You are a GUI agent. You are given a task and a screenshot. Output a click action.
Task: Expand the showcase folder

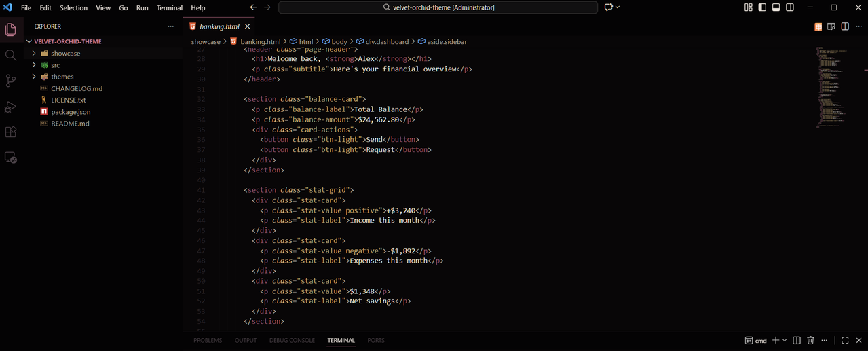[x=34, y=53]
